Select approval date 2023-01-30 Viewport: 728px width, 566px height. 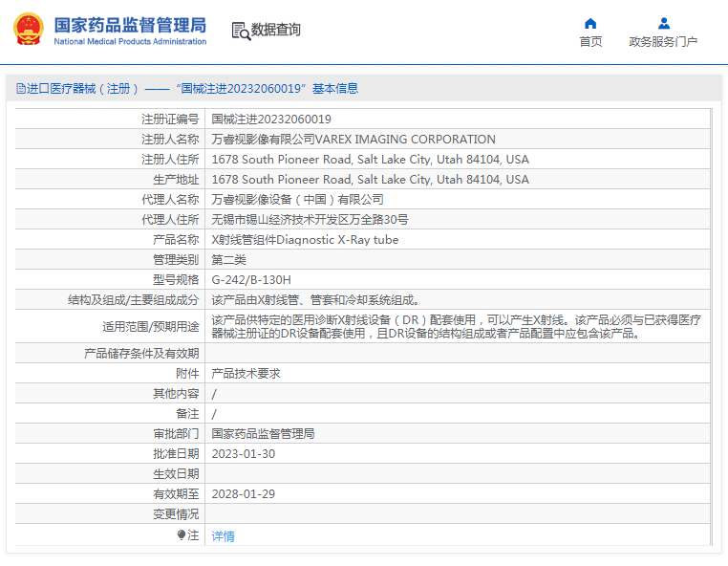(244, 454)
